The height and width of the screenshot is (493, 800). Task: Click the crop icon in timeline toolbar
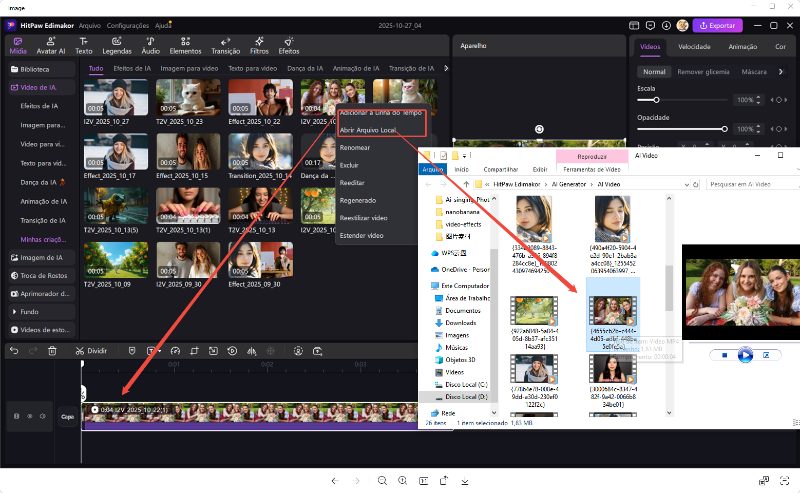click(x=194, y=351)
